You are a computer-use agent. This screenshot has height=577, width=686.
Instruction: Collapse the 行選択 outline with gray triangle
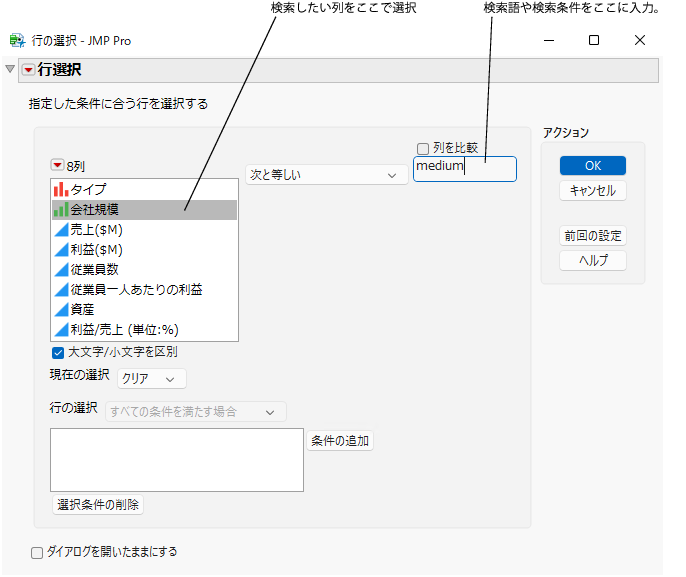pos(10,69)
